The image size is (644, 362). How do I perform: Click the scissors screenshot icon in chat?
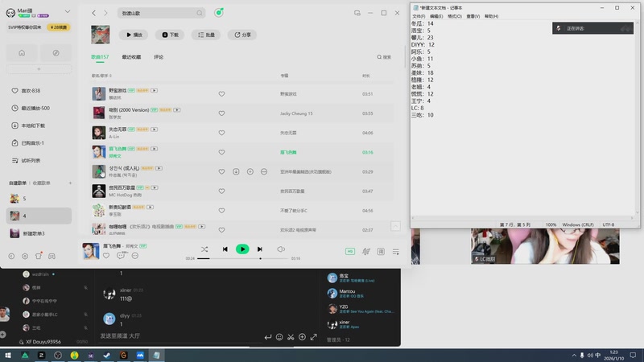(291, 337)
